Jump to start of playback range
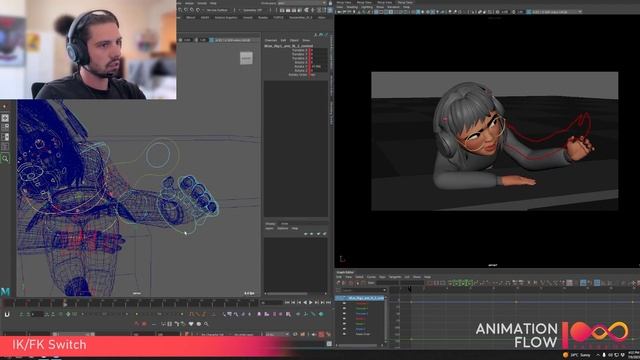 click(x=287, y=302)
